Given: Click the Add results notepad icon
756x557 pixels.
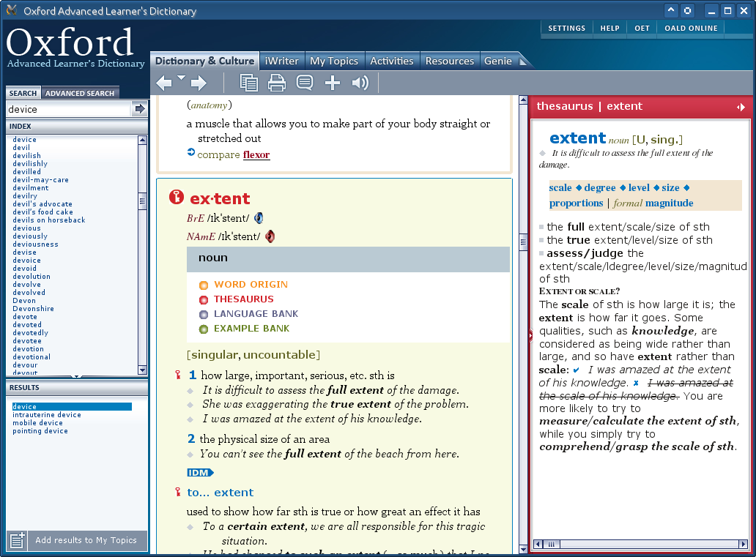Looking at the screenshot, I should coord(17,540).
